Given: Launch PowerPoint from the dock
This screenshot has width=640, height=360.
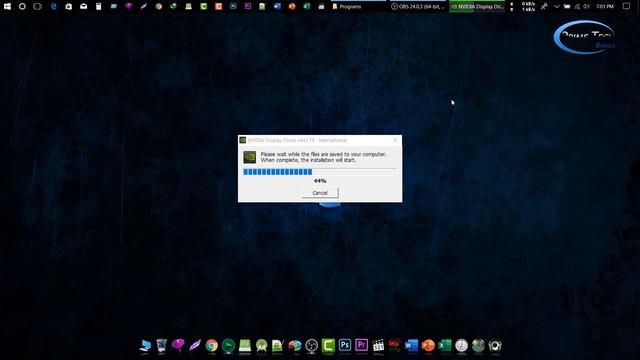Looking at the screenshot, I should click(428, 345).
